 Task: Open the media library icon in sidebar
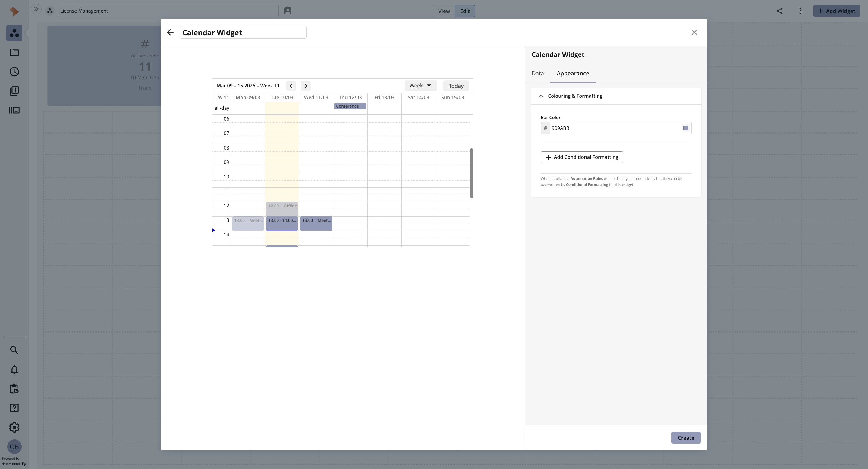(x=14, y=110)
